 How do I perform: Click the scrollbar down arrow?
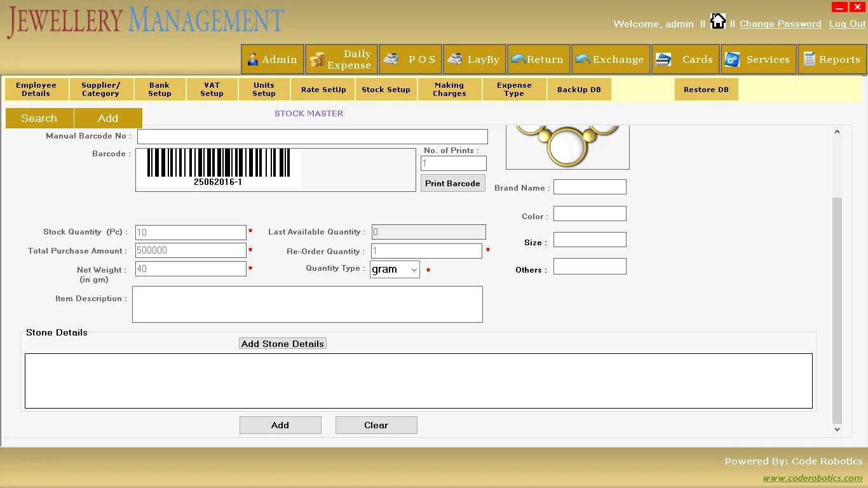pyautogui.click(x=837, y=430)
